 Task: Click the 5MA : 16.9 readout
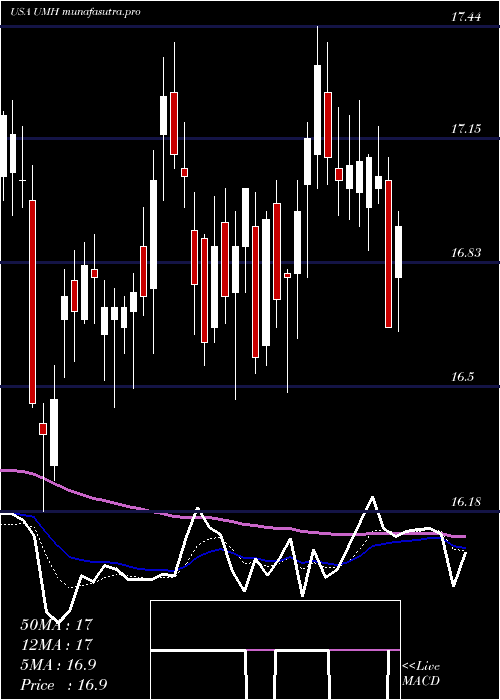(x=58, y=665)
